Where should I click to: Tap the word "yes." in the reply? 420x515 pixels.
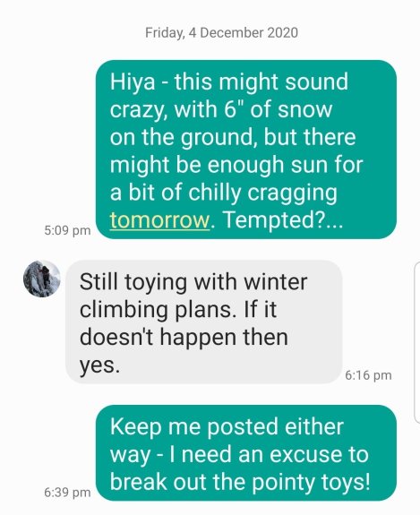pos(99,365)
